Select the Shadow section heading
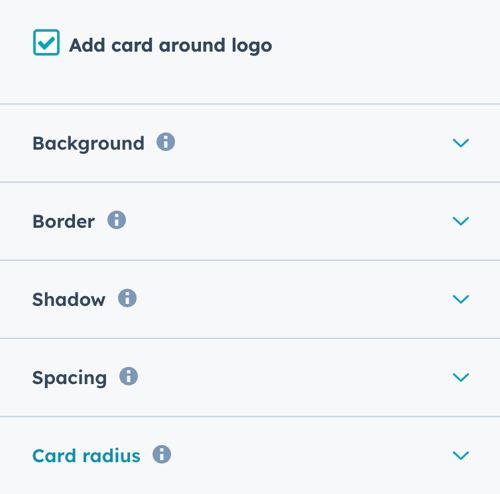Screen dimensions: 500x494 (x=69, y=299)
